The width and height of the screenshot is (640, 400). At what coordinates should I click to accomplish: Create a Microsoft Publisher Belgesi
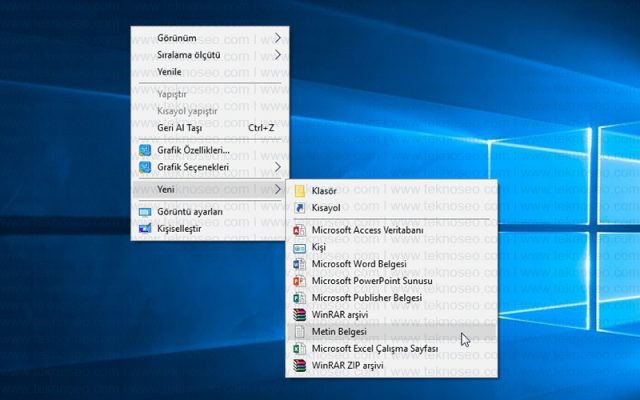coord(391,298)
